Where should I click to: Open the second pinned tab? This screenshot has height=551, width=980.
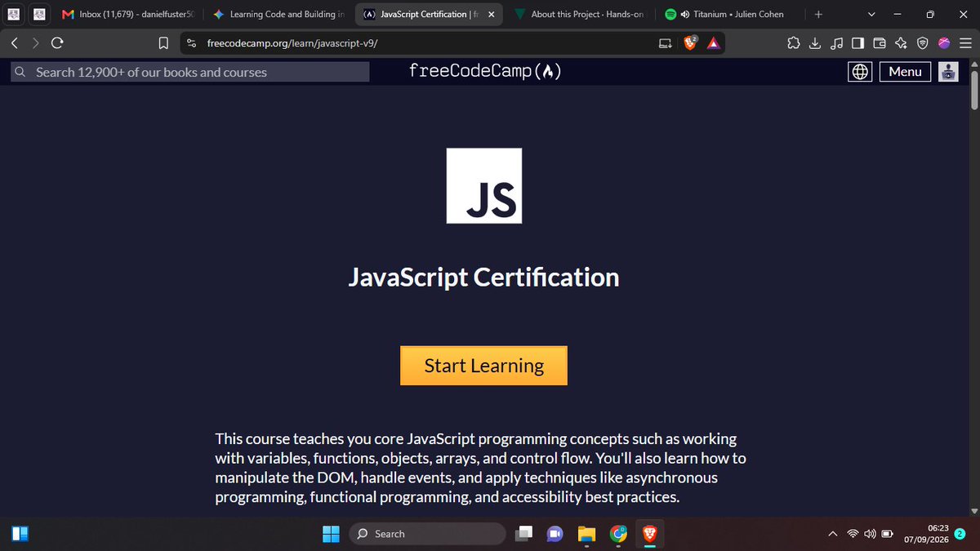pos(39,14)
